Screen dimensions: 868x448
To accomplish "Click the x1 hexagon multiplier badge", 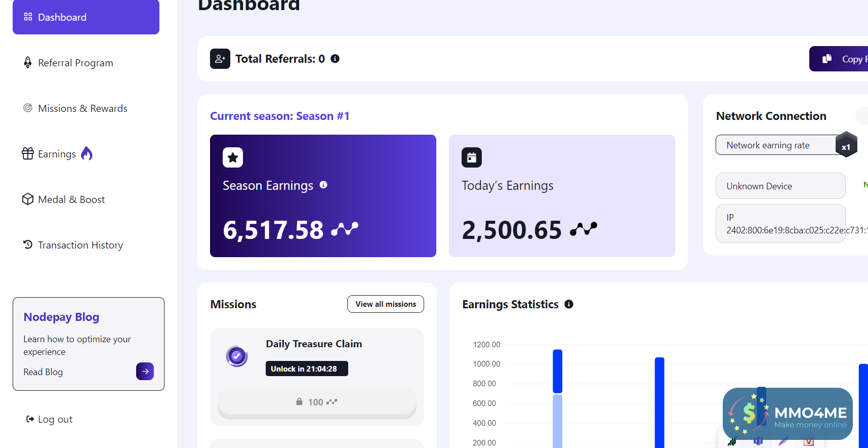I will pos(846,145).
